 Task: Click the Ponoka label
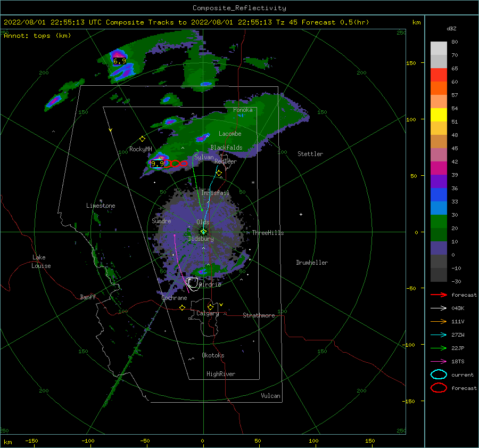tap(243, 110)
